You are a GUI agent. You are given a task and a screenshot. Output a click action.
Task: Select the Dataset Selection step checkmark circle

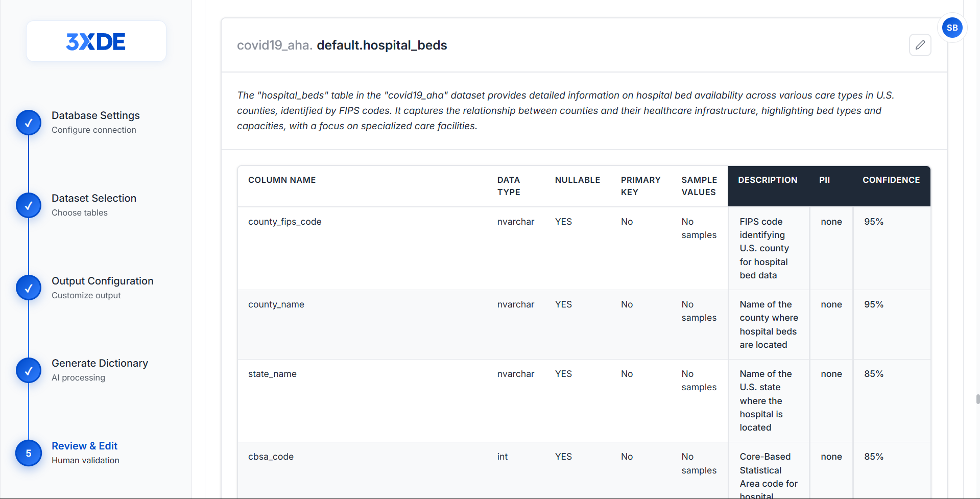pos(29,205)
